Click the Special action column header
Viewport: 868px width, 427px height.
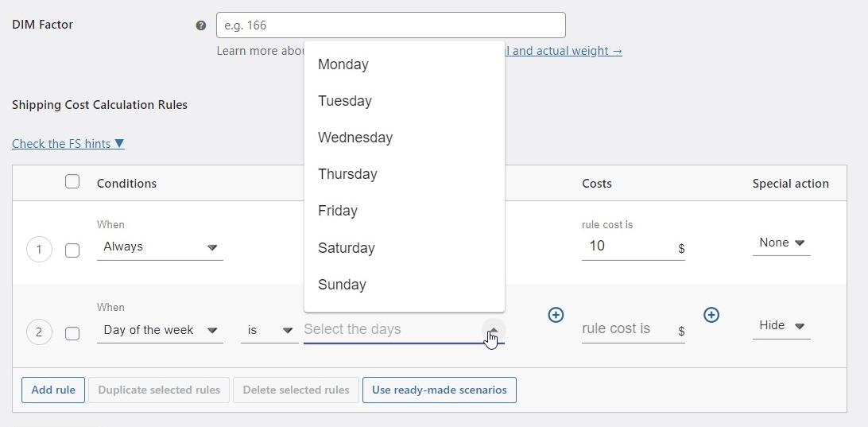pyautogui.click(x=790, y=184)
